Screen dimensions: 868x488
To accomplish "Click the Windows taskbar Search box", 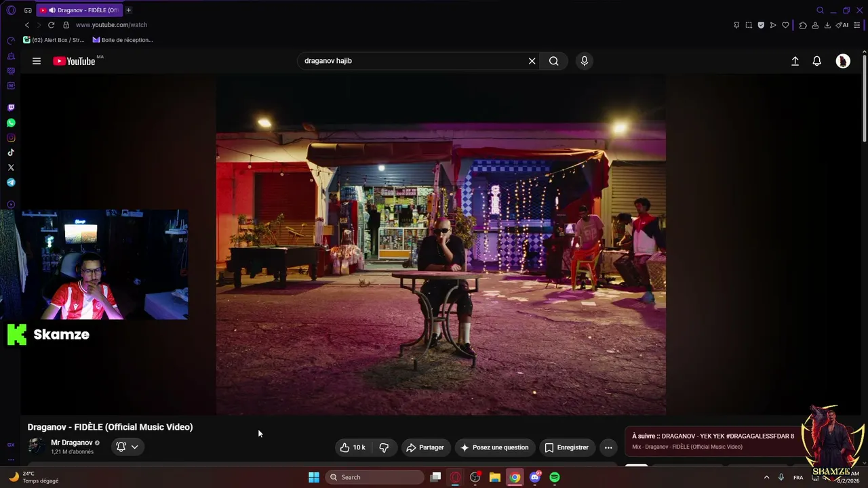I will pos(375,477).
